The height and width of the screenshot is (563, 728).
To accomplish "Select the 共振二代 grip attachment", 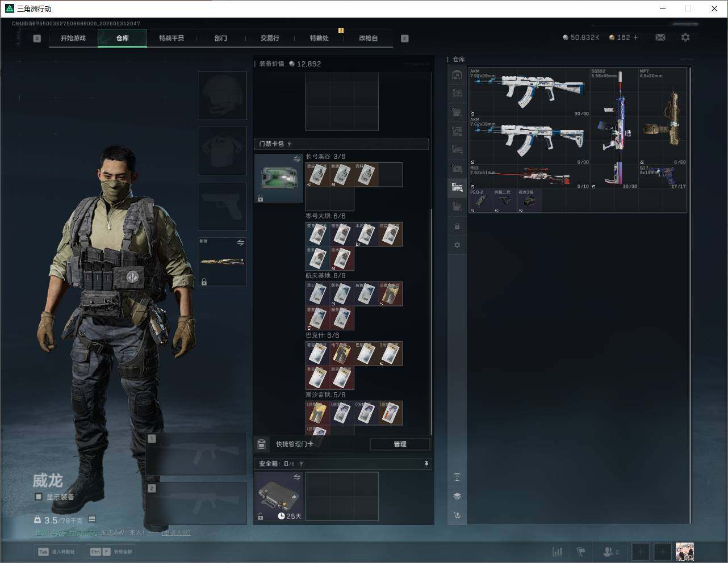I will (x=505, y=201).
